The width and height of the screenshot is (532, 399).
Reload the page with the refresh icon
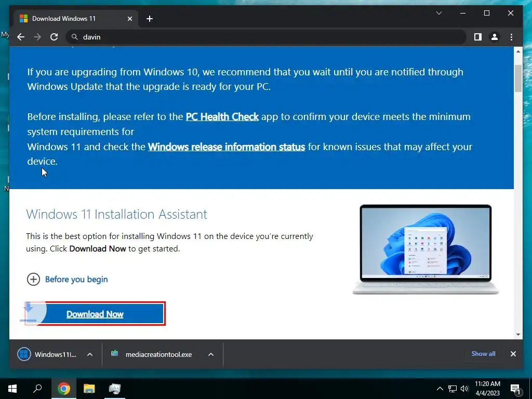point(54,37)
